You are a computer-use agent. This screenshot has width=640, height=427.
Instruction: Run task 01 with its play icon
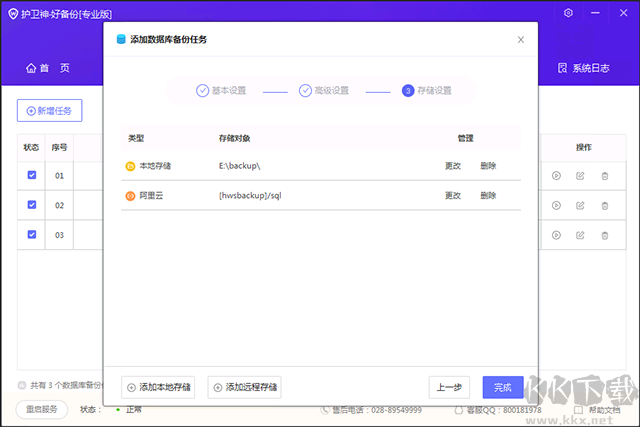(x=556, y=176)
